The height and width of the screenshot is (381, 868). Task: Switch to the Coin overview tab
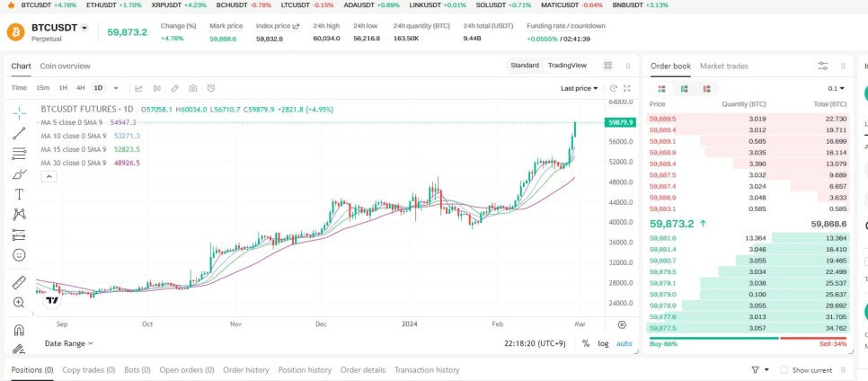coord(65,66)
